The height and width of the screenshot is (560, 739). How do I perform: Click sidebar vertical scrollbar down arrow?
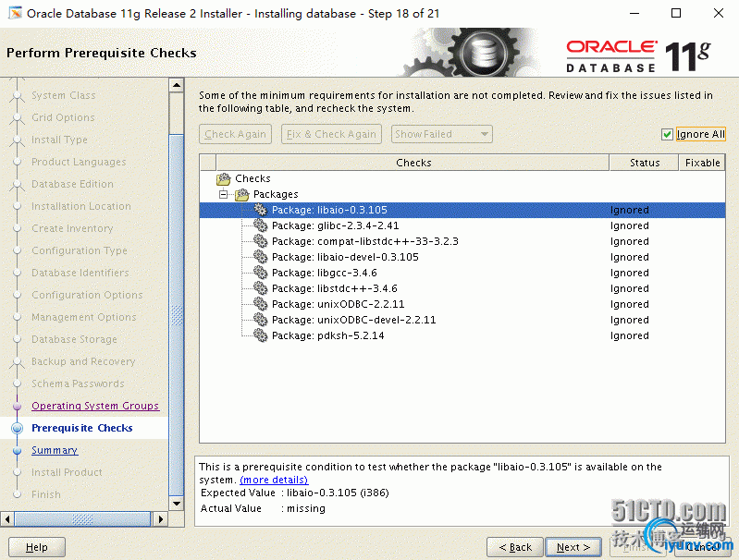(177, 504)
